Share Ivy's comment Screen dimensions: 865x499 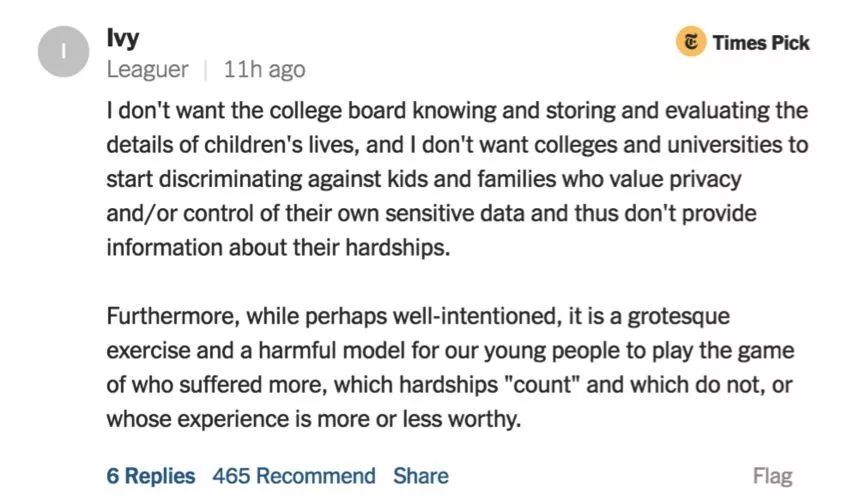(420, 476)
